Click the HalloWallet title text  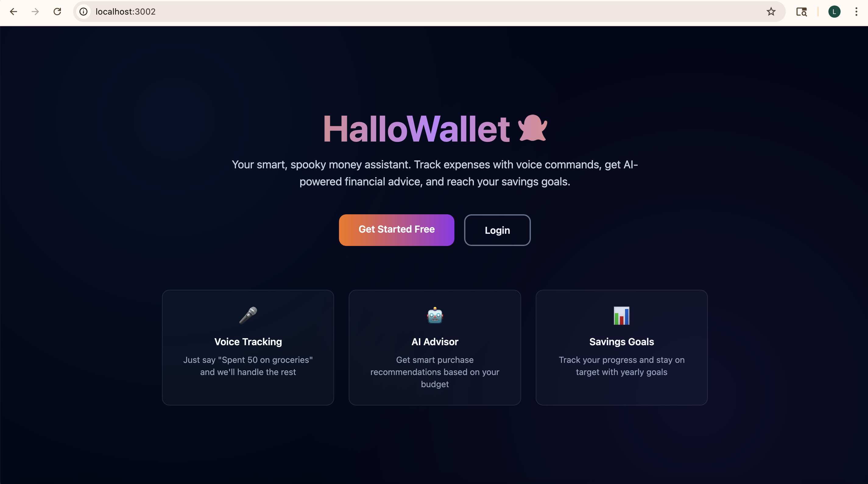(x=416, y=129)
